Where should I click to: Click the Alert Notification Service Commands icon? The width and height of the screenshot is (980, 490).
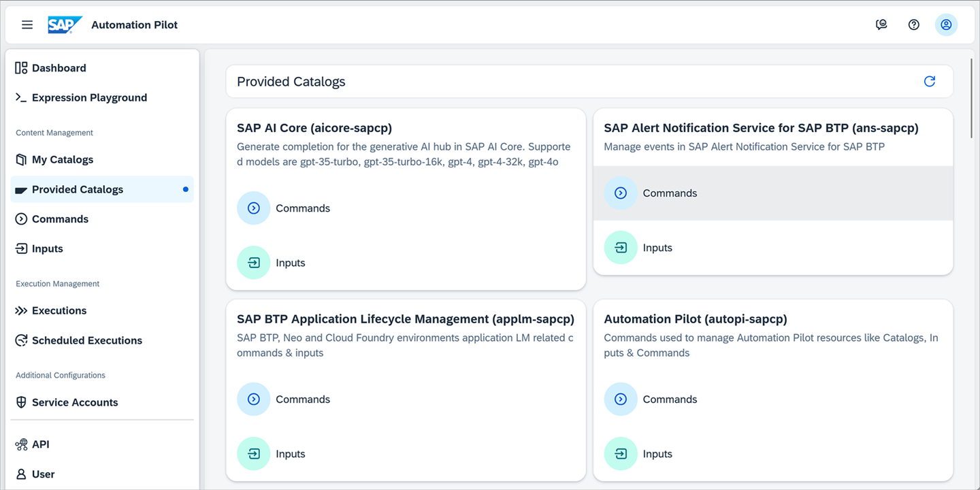[x=621, y=193]
